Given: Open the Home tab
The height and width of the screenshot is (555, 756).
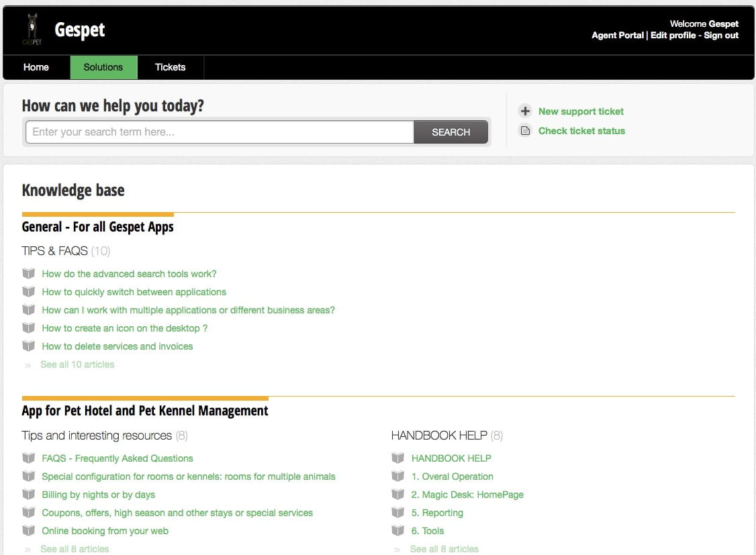Looking at the screenshot, I should 36,68.
